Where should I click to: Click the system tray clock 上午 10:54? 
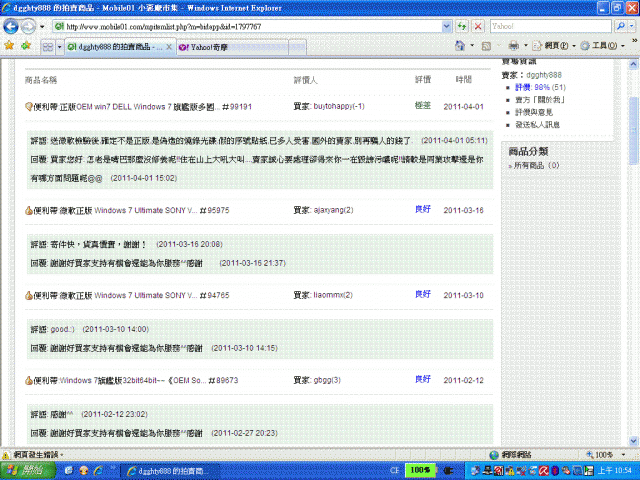click(615, 471)
